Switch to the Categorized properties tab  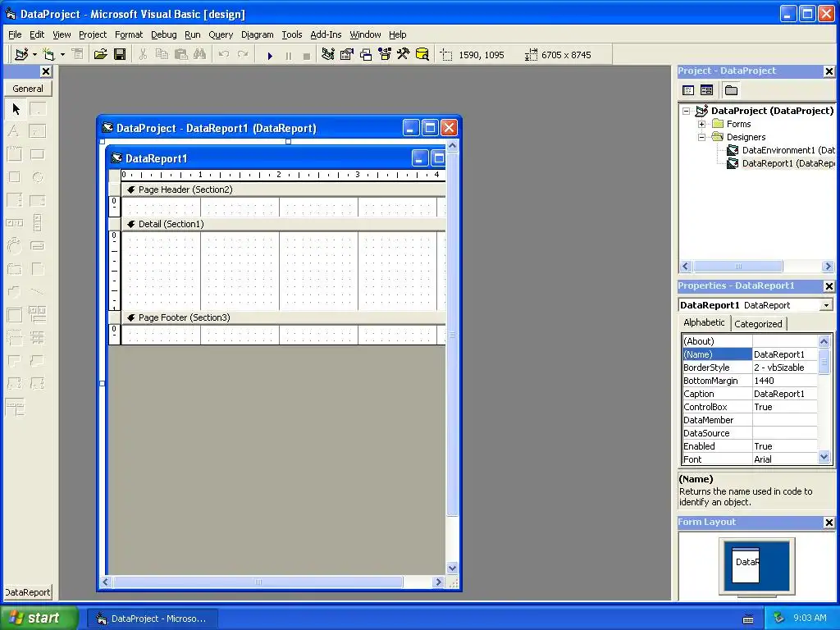point(758,324)
